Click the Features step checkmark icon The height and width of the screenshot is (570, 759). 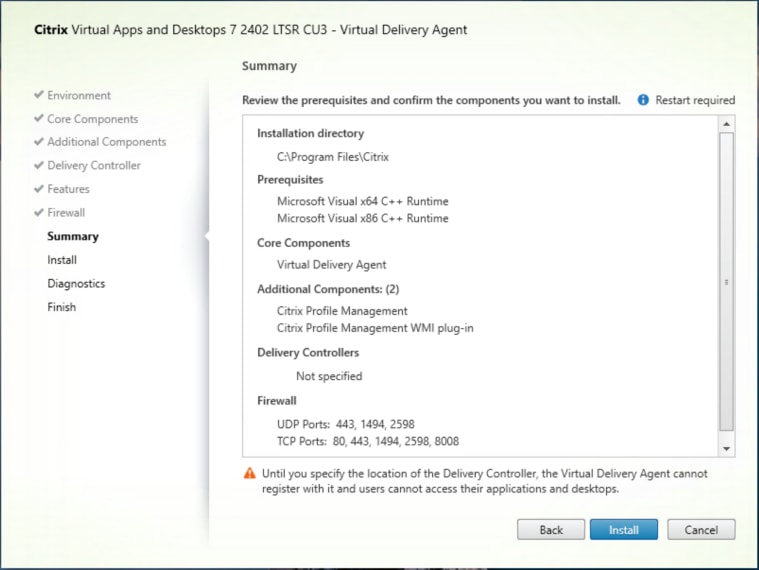(39, 188)
